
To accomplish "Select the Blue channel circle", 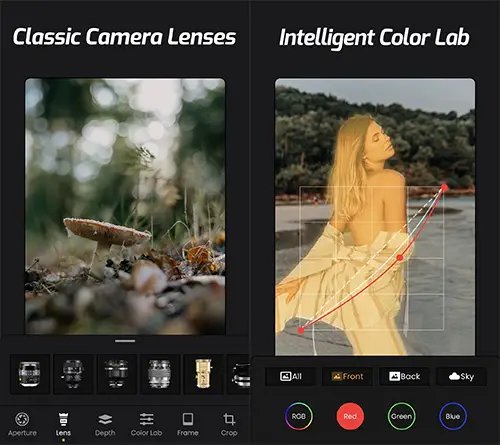I will (453, 416).
